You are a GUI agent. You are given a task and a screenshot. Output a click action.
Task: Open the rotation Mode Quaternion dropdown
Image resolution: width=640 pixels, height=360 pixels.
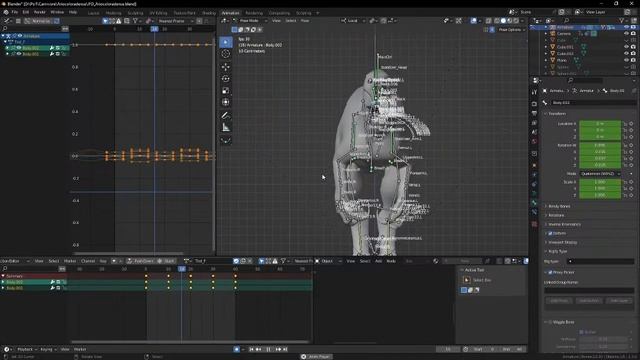pyautogui.click(x=600, y=174)
